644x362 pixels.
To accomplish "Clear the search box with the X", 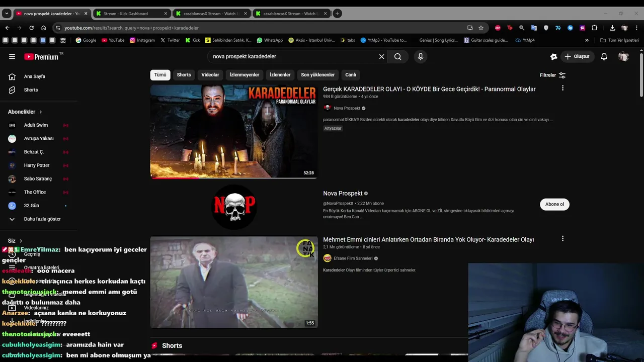I will (381, 57).
